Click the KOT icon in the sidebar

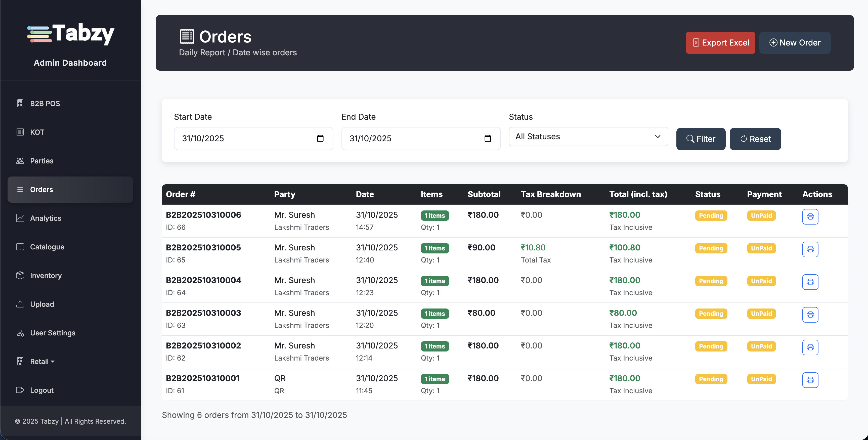point(20,132)
